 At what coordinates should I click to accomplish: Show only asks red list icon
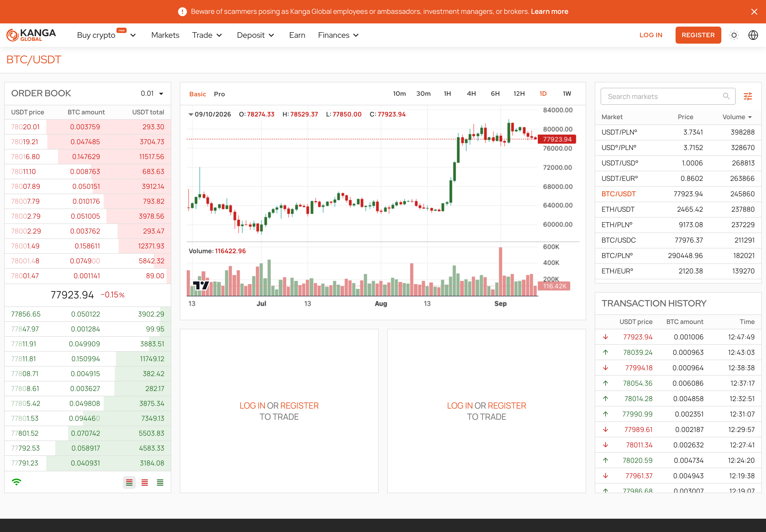(x=144, y=482)
